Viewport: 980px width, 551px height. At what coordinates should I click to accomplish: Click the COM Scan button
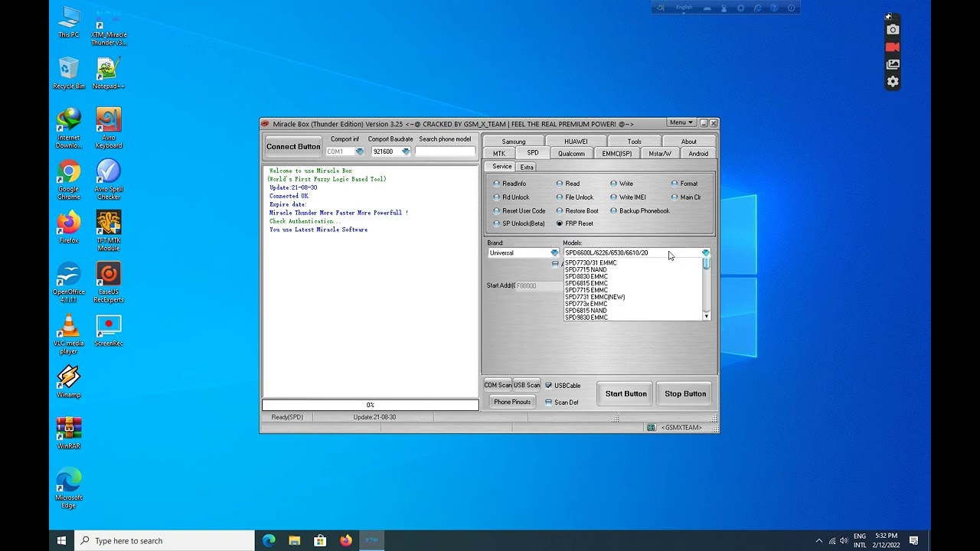(x=498, y=385)
